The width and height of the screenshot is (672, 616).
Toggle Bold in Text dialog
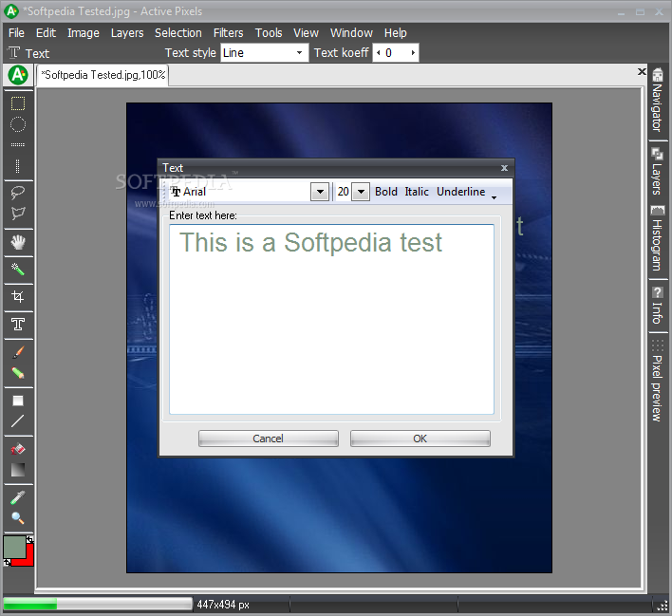pos(386,192)
